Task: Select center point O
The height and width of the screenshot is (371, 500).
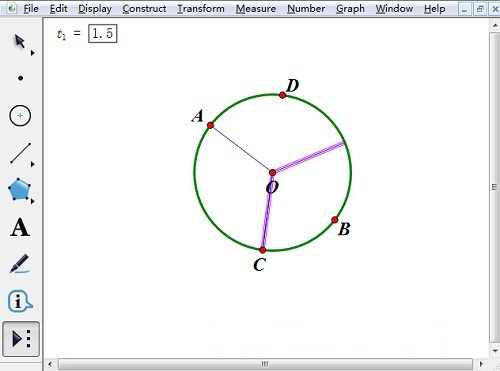Action: [x=272, y=172]
